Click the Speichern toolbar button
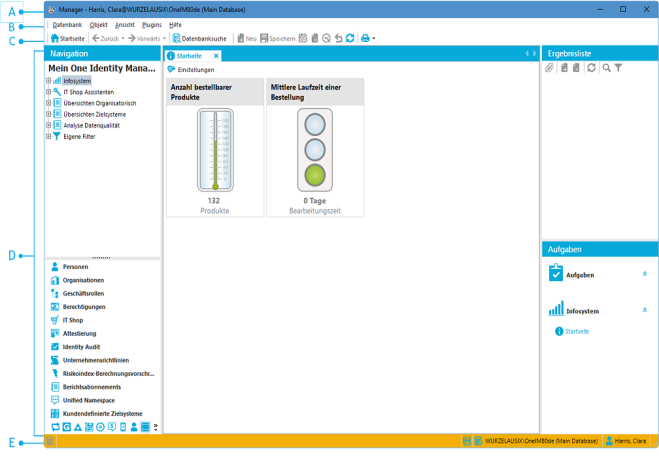This screenshot has height=457, width=659. [x=277, y=38]
